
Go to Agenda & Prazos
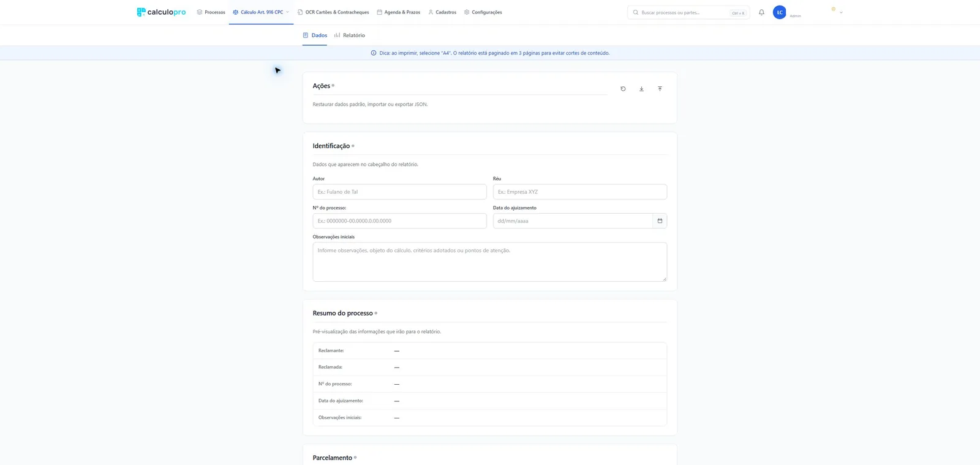click(398, 12)
